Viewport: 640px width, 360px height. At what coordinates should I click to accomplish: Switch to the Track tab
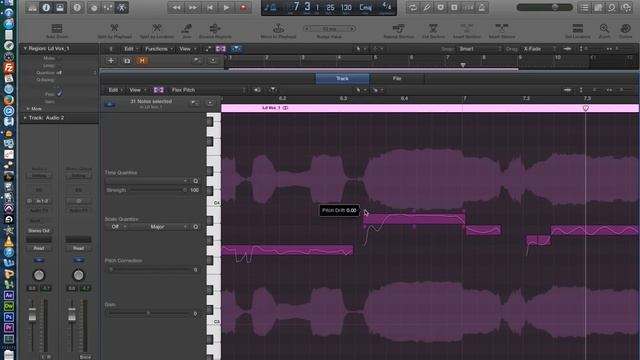tap(342, 78)
